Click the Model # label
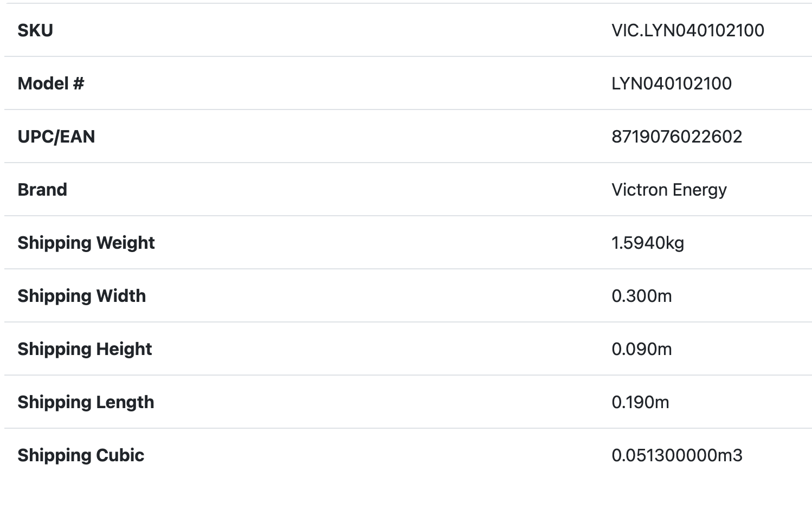Image resolution: width=812 pixels, height=516 pixels. point(51,83)
